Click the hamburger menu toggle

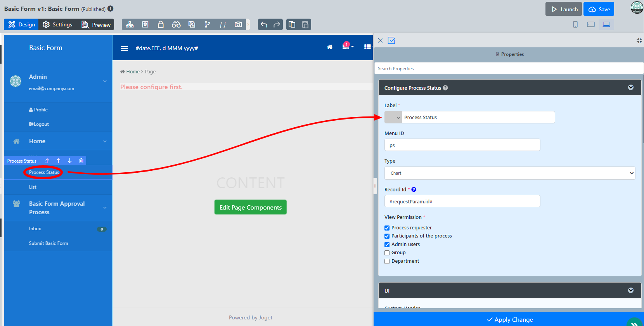click(125, 49)
